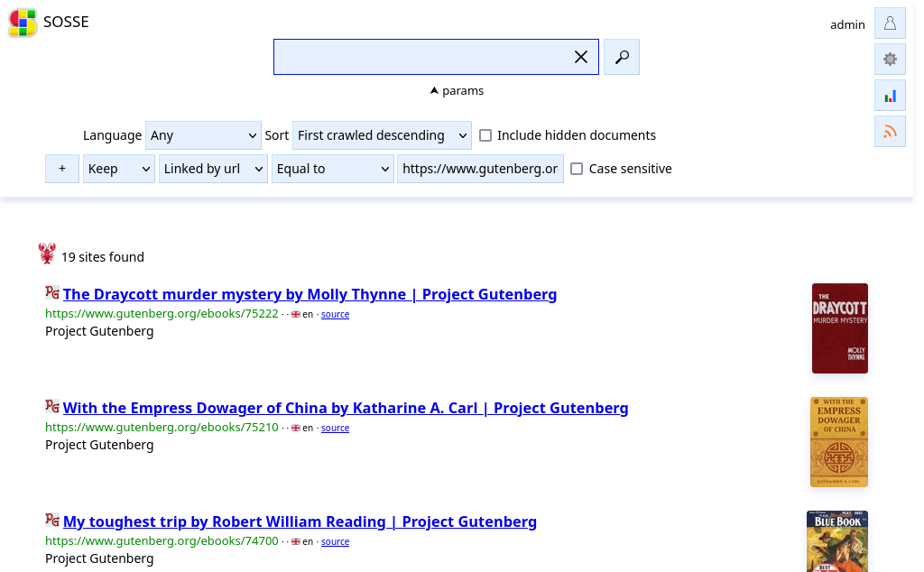Click the gutenberg URL filter field
This screenshot has width=924, height=572.
[x=480, y=169]
